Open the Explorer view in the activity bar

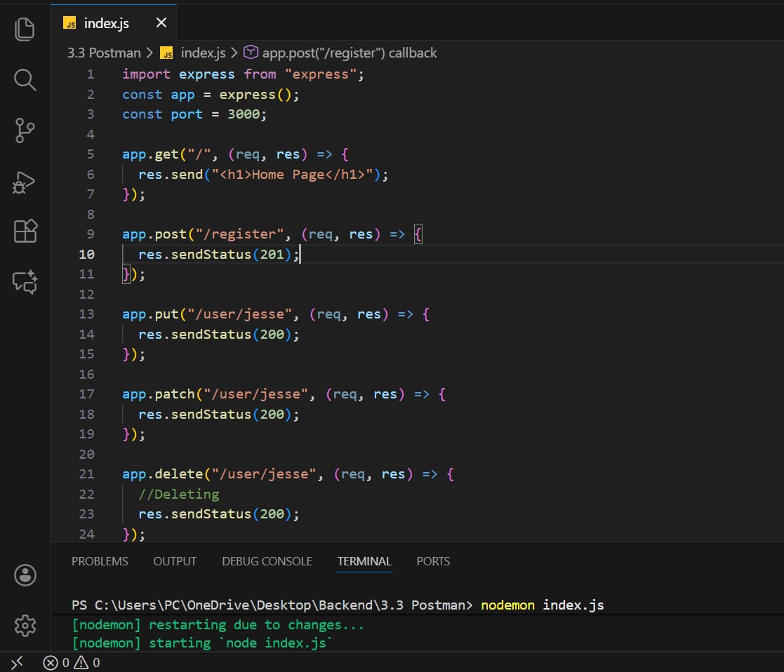pos(24,29)
